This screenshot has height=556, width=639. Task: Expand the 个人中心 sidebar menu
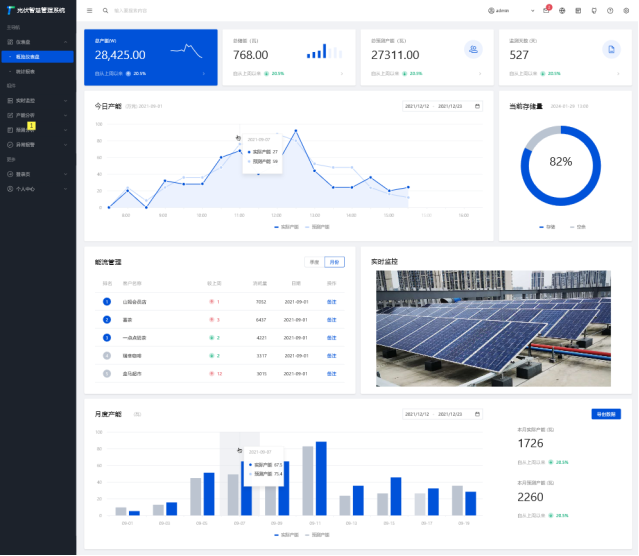(x=38, y=188)
